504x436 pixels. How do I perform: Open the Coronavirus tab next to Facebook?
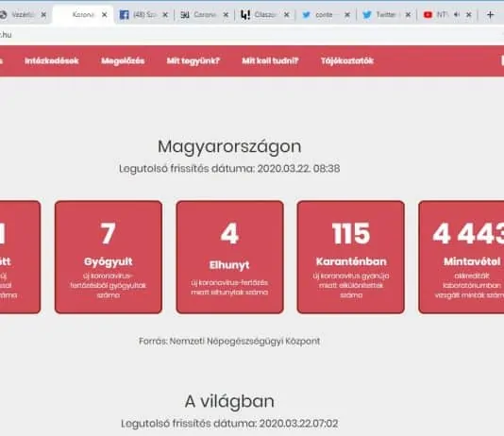(198, 15)
